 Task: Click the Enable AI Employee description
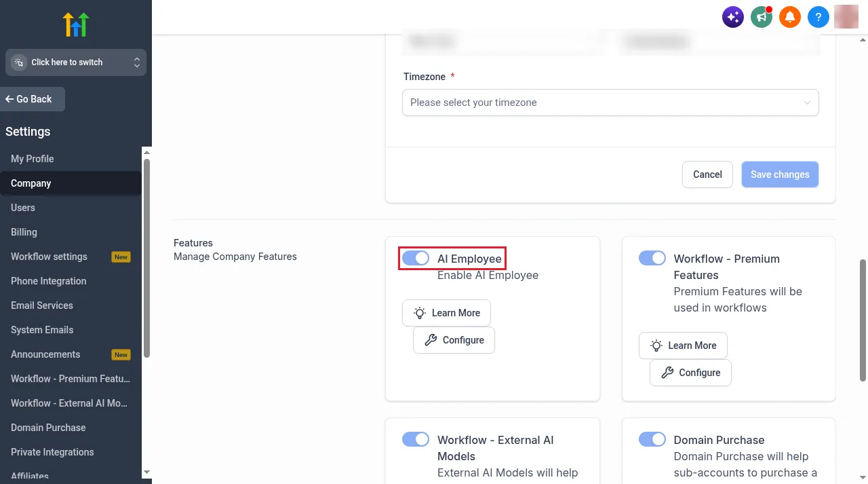[488, 275]
